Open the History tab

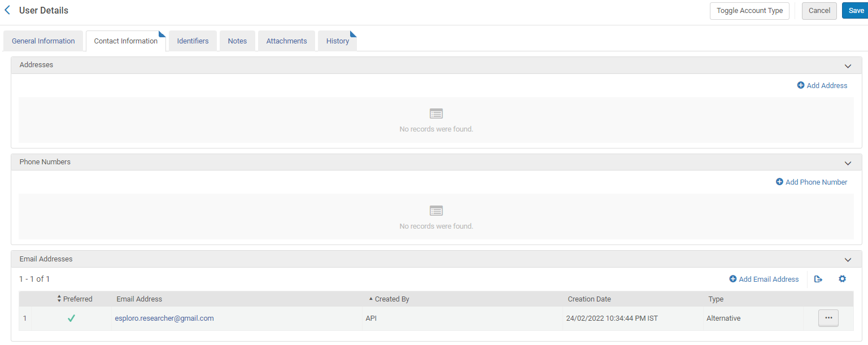[338, 41]
